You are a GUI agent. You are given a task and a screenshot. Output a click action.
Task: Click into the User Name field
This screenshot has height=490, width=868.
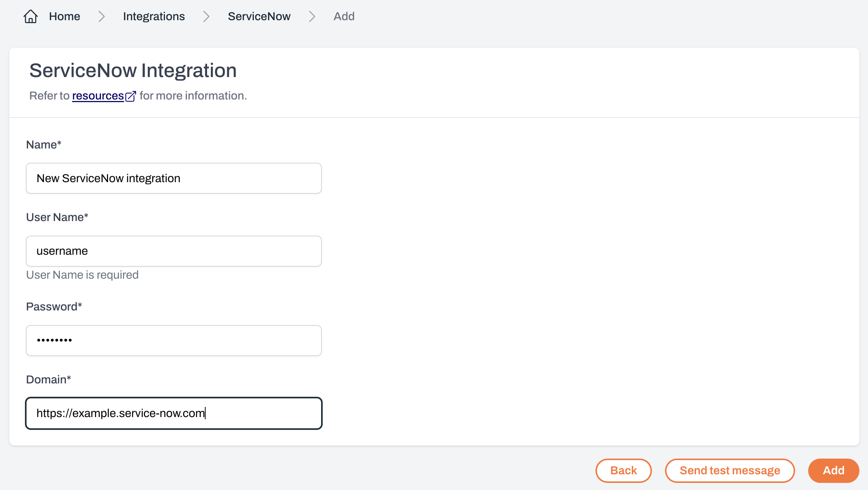tap(173, 251)
